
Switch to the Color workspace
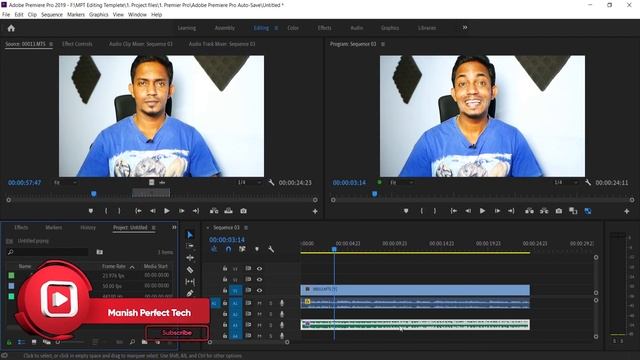[293, 28]
